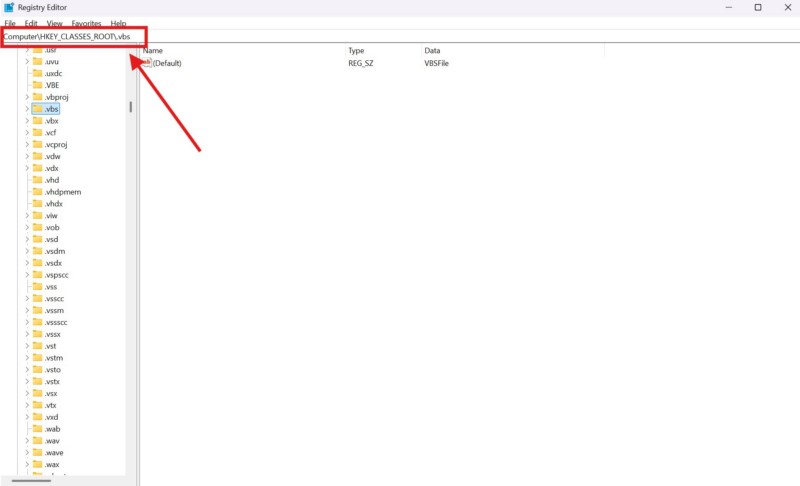Click the .vss folder icon

click(x=37, y=286)
